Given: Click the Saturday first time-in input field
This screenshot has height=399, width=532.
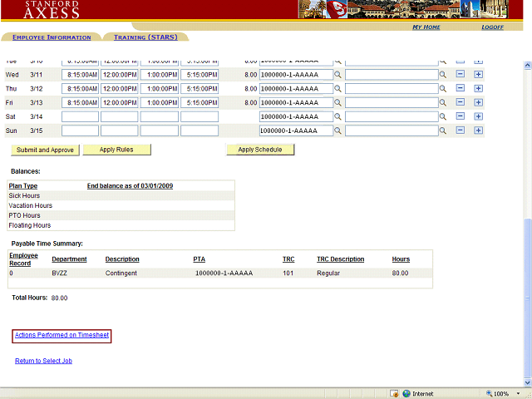Looking at the screenshot, I should tap(80, 117).
